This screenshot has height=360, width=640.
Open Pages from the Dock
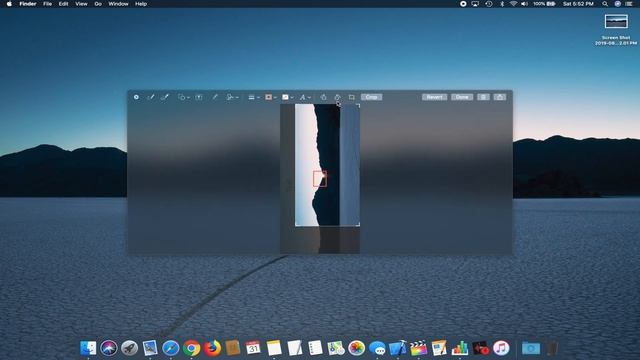coord(439,348)
